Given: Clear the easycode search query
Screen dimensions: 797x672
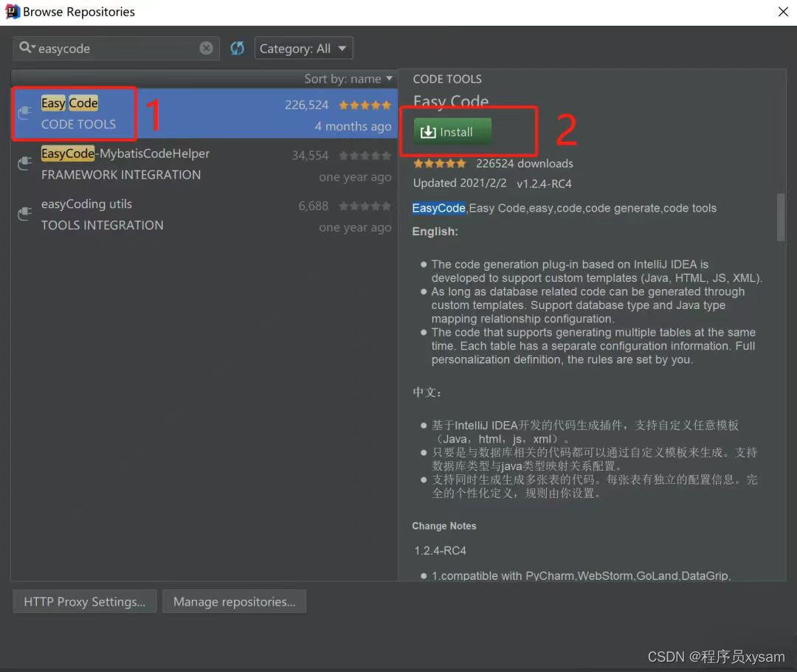Looking at the screenshot, I should pos(206,47).
